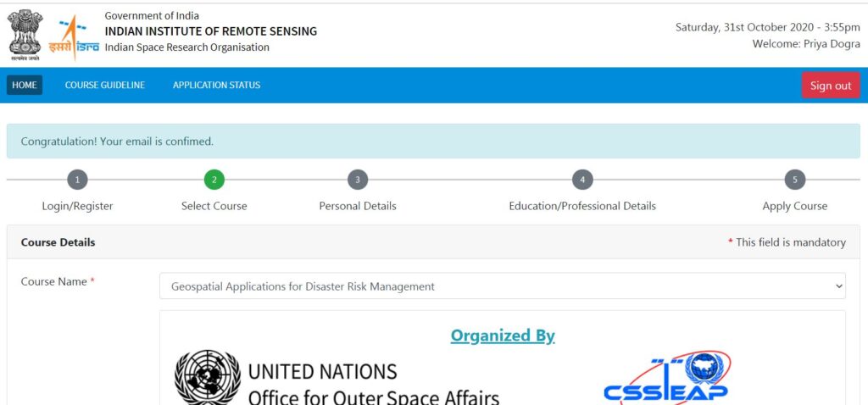868x405 pixels.
Task: Click the Sign out button
Action: 831,86
